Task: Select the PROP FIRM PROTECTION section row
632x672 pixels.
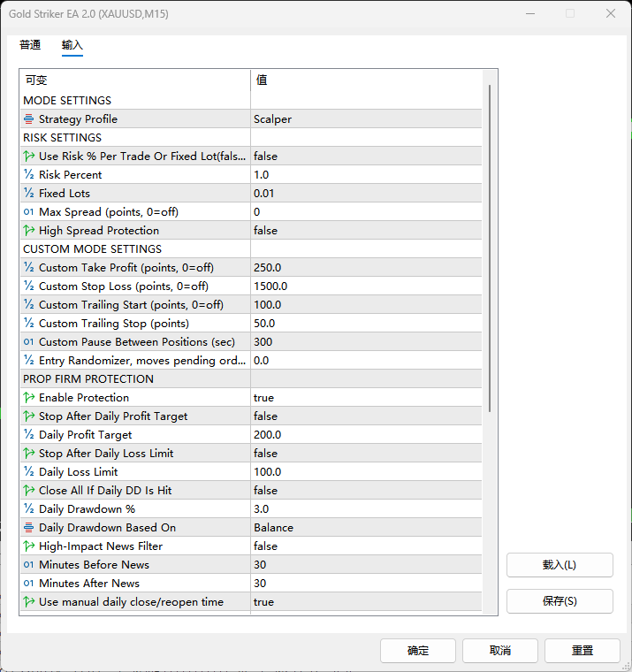Action: (x=251, y=378)
